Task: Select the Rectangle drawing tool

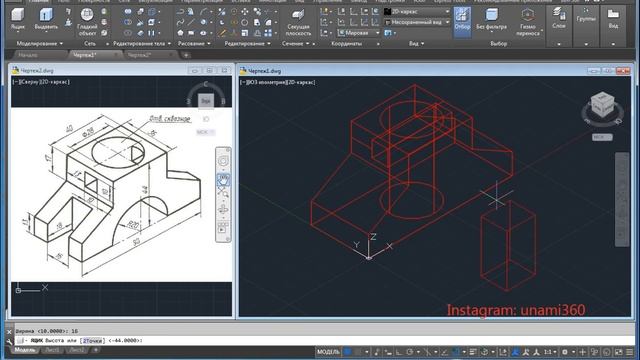Action: tap(191, 33)
